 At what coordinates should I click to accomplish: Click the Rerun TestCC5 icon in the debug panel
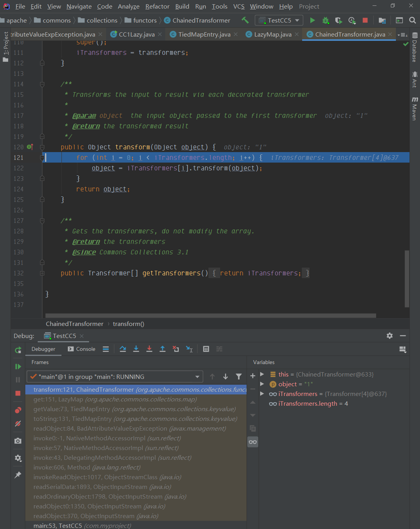(x=18, y=350)
